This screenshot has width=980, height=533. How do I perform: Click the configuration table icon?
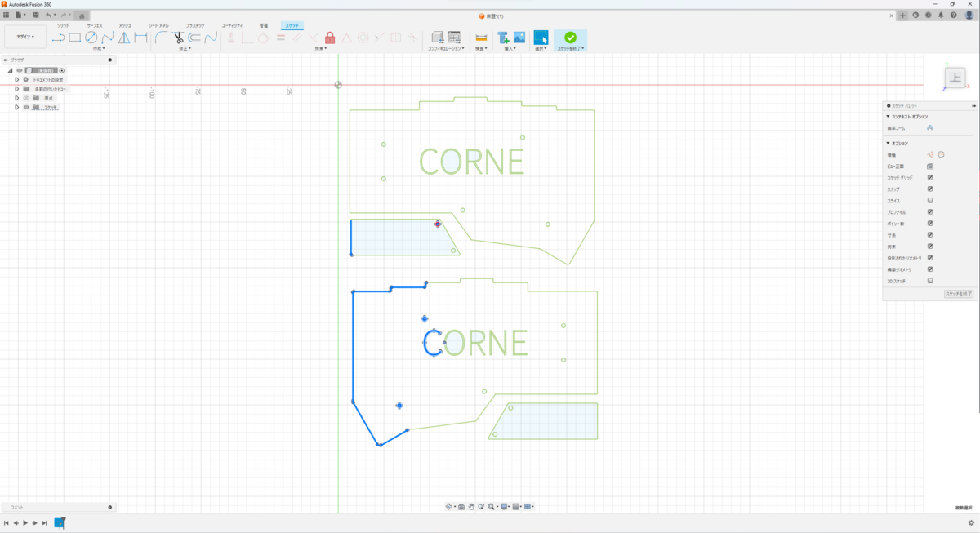pyautogui.click(x=454, y=38)
